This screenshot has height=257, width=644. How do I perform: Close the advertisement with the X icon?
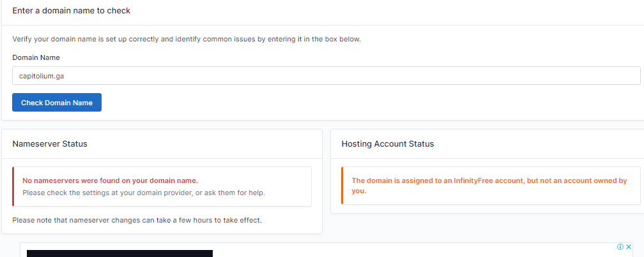629,247
